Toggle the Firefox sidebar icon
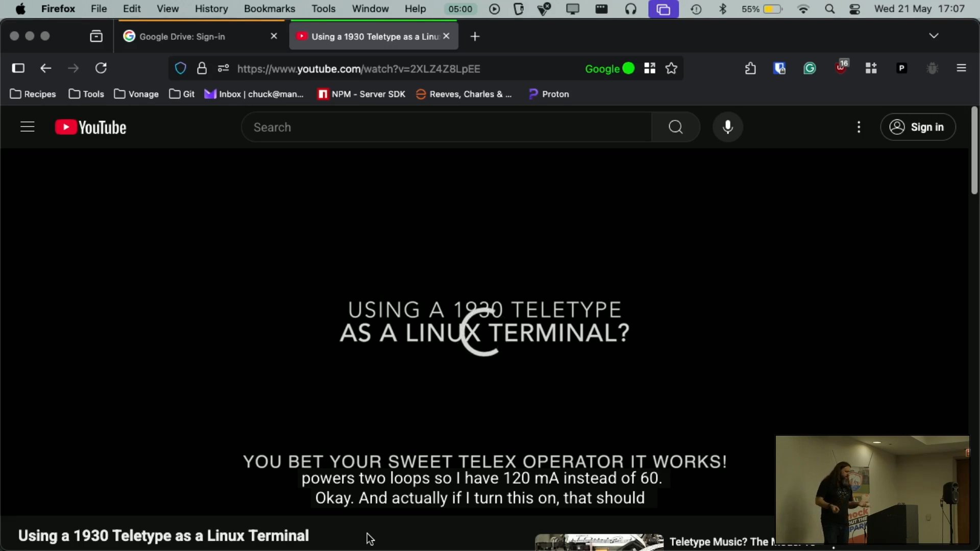980x551 pixels. coord(18,68)
